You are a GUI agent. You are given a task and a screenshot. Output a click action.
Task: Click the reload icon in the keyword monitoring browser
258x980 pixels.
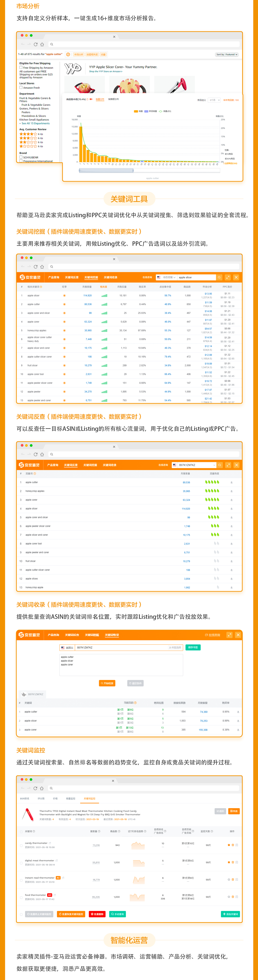[x=35, y=788]
